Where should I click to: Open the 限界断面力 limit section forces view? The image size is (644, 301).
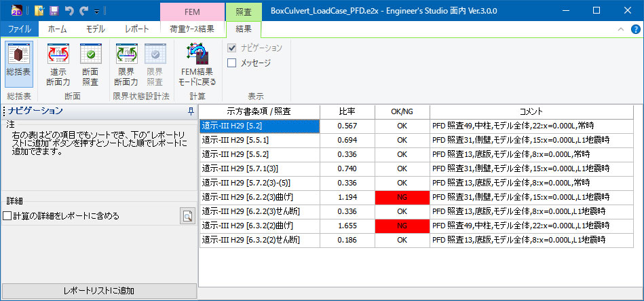pyautogui.click(x=126, y=65)
